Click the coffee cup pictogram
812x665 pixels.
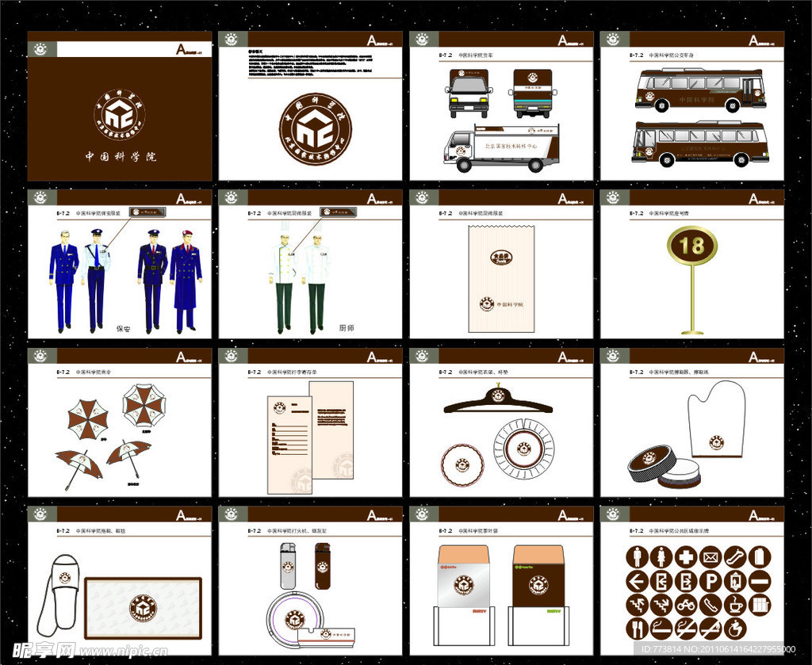pos(735,605)
